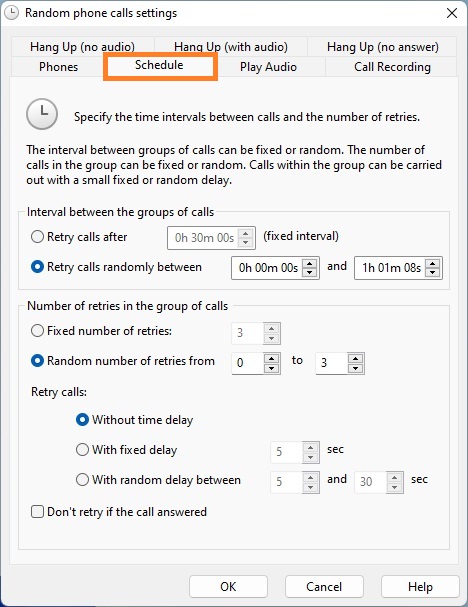Increase the random interval upper time with up arrow
Image resolution: width=468 pixels, height=607 pixels.
(432, 263)
